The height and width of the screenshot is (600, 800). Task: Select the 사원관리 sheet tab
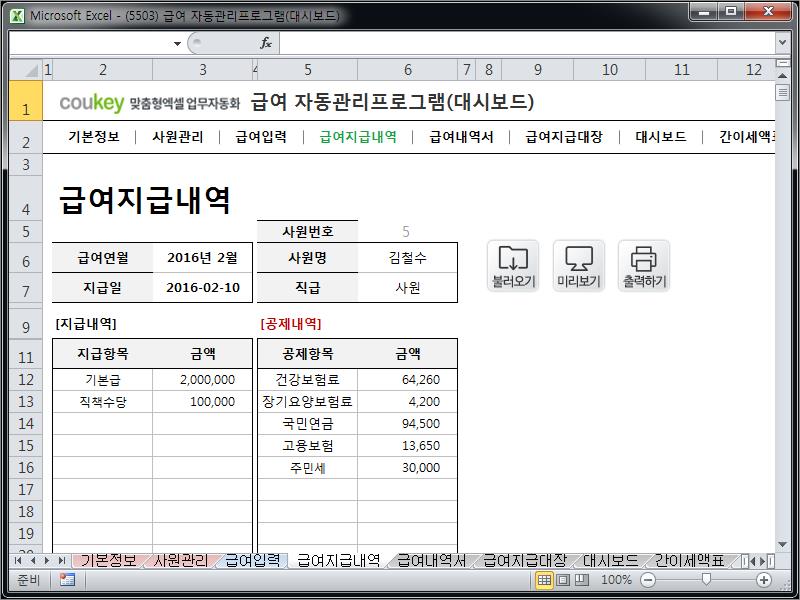[x=181, y=561]
